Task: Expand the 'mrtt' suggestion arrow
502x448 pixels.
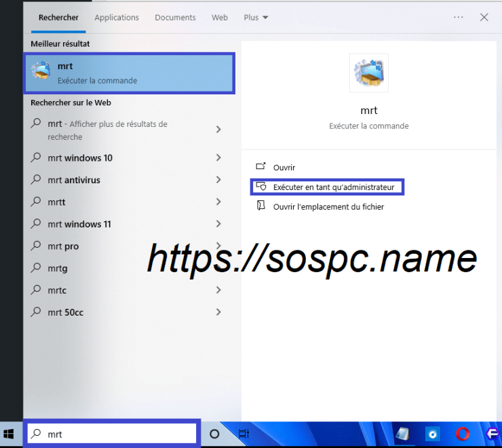Action: pos(218,202)
